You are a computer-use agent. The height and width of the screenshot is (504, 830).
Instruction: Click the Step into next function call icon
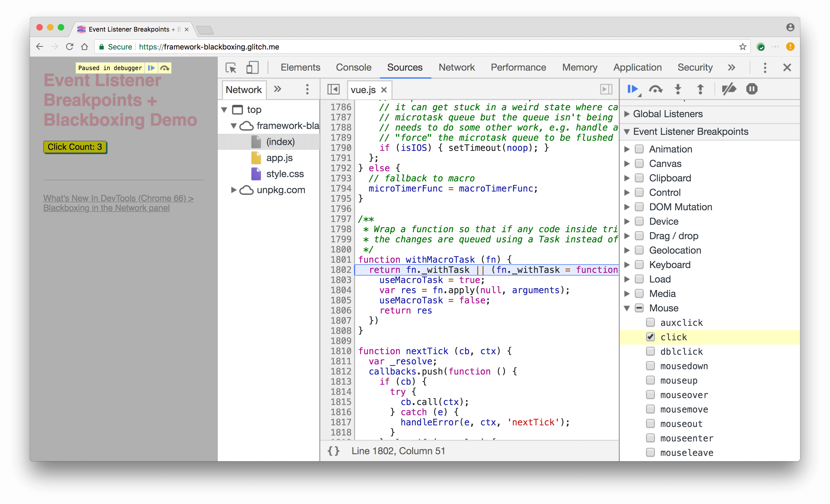678,89
